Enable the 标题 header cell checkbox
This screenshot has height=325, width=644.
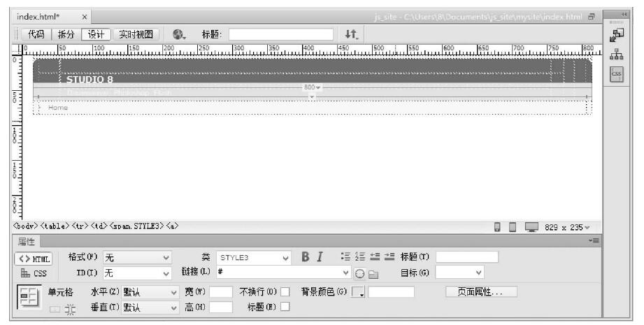tap(285, 308)
